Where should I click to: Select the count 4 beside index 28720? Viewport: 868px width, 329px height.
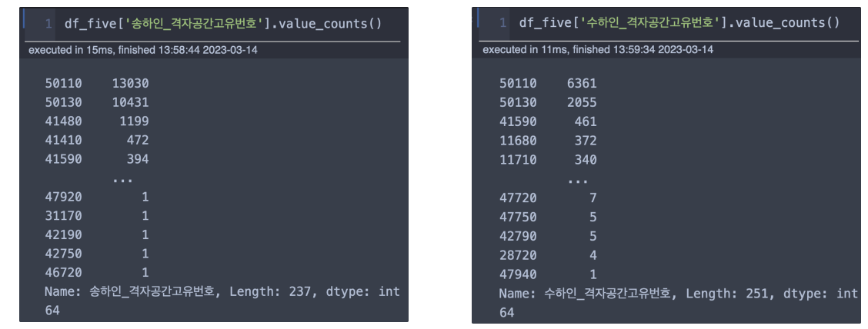coord(593,255)
